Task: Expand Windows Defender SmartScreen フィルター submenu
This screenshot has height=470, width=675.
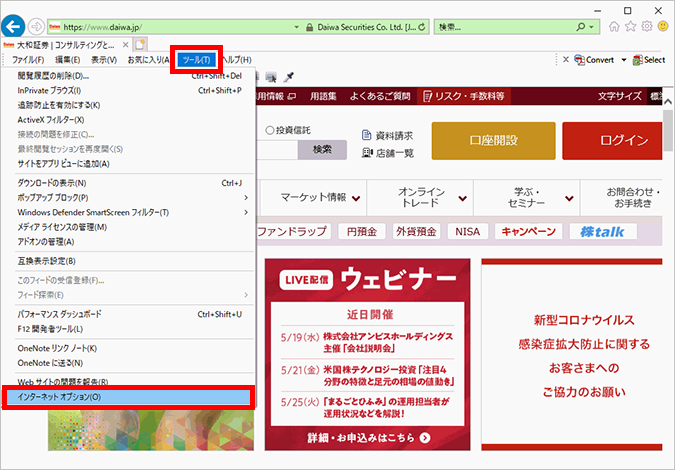Action: (x=246, y=212)
